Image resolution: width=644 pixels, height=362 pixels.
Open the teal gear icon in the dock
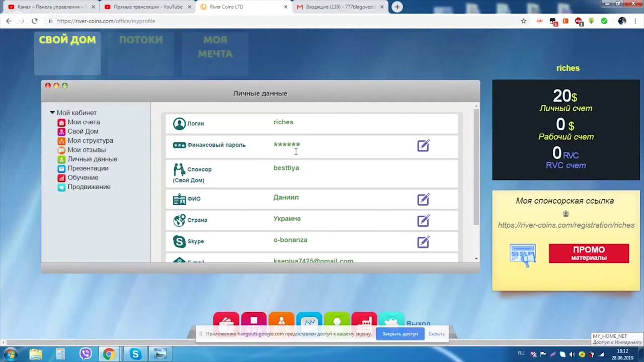pyautogui.click(x=391, y=320)
